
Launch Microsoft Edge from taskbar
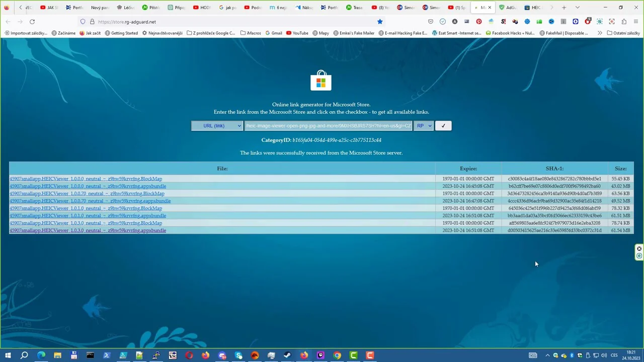point(41,355)
